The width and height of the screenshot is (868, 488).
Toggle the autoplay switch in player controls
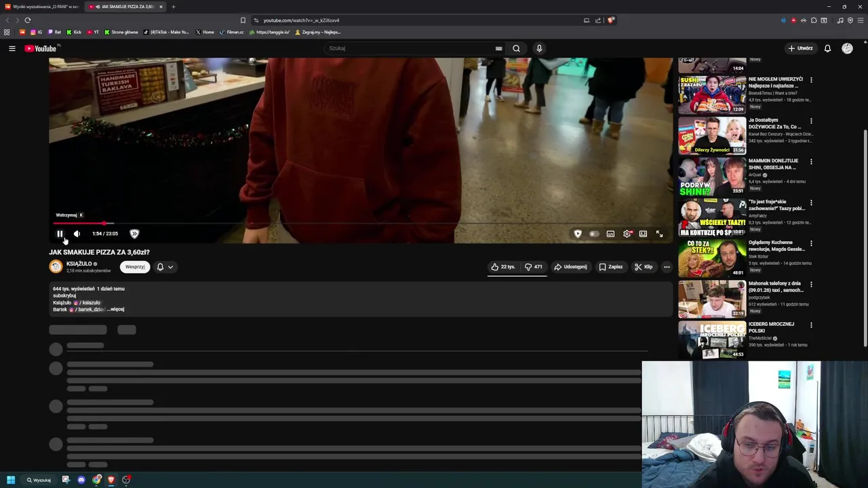pyautogui.click(x=594, y=234)
